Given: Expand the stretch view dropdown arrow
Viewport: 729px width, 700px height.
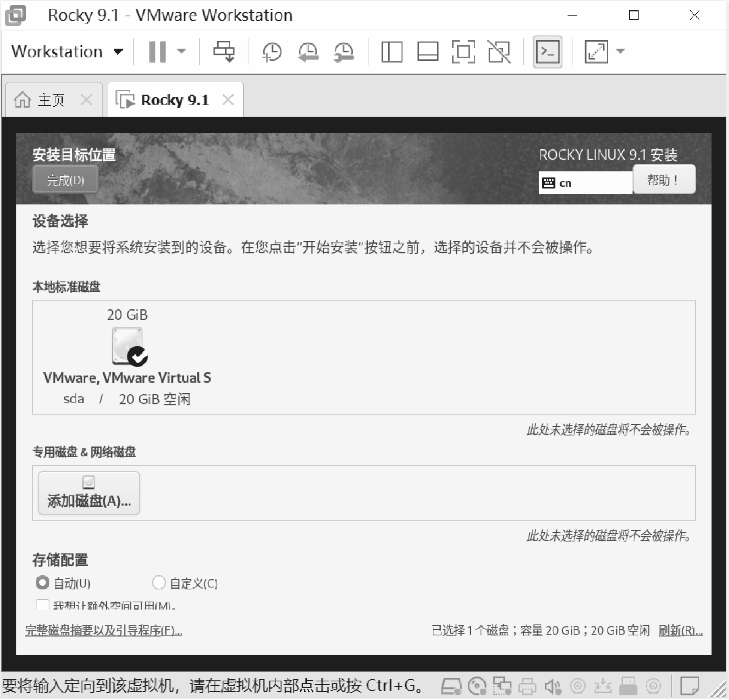Looking at the screenshot, I should (x=620, y=51).
